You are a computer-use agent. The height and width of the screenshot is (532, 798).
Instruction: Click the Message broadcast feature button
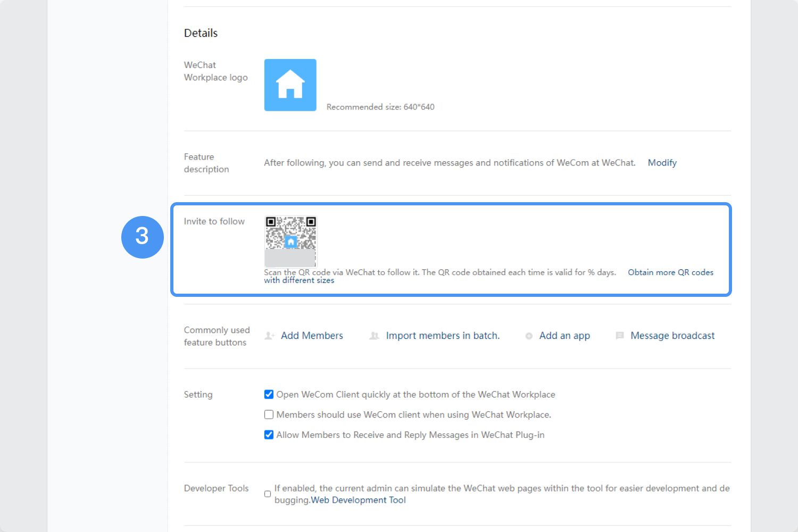click(x=672, y=335)
